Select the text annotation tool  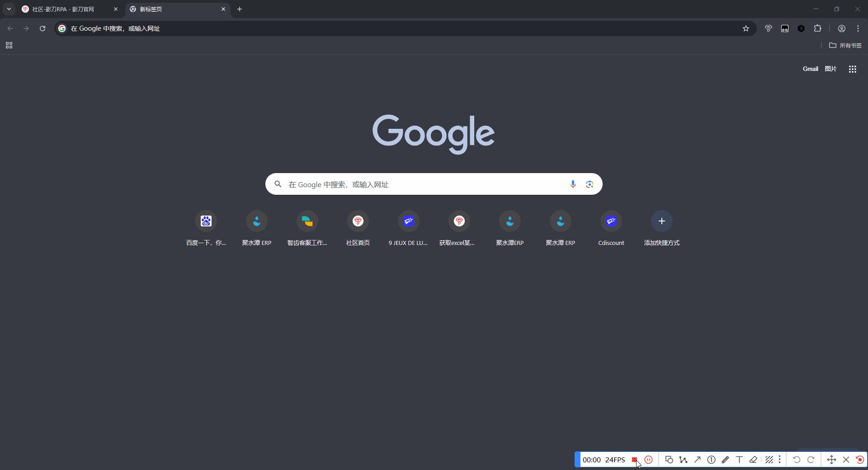739,460
